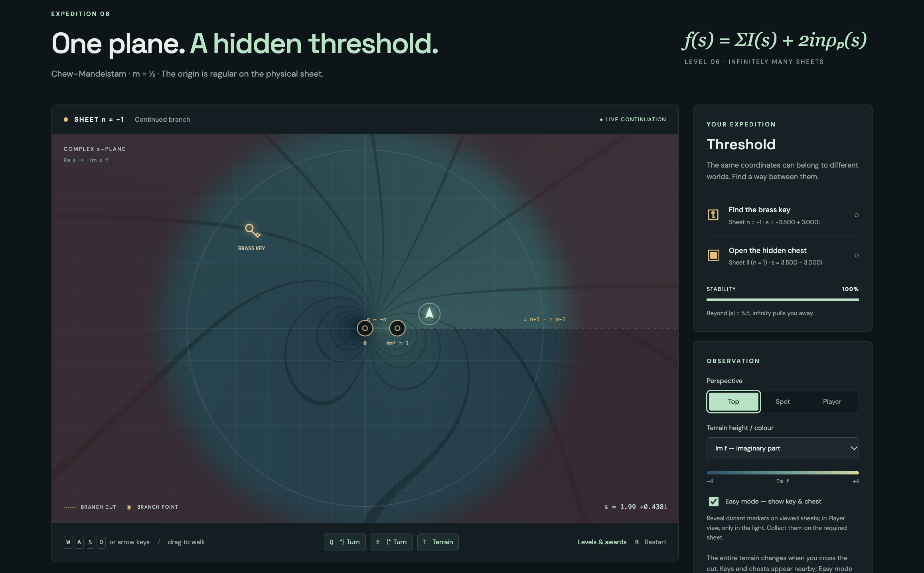Turn right with the E Turn button
Screen dimensions: 924x573
(x=391, y=542)
